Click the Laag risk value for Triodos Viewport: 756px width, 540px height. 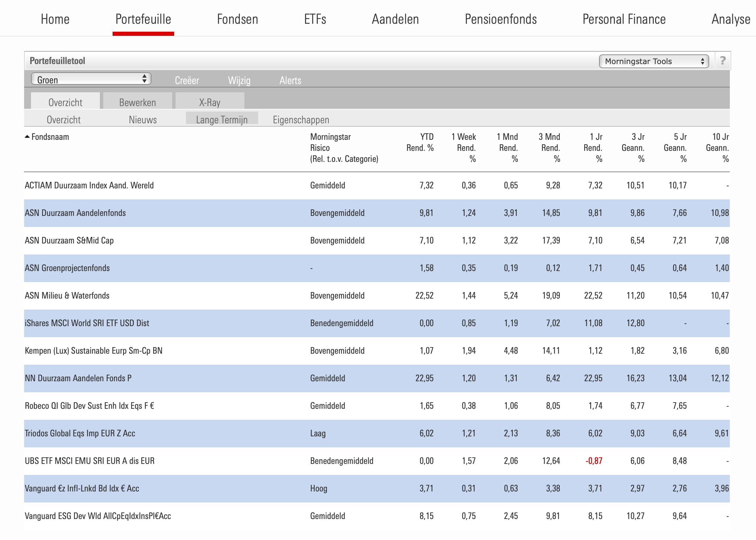coord(318,433)
